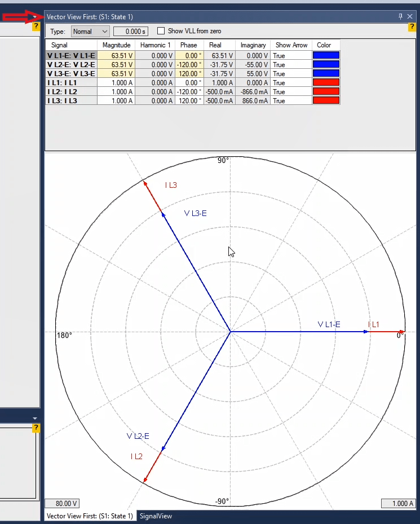The width and height of the screenshot is (420, 524).
Task: Open help icon in upper left panel
Action: coord(36,26)
